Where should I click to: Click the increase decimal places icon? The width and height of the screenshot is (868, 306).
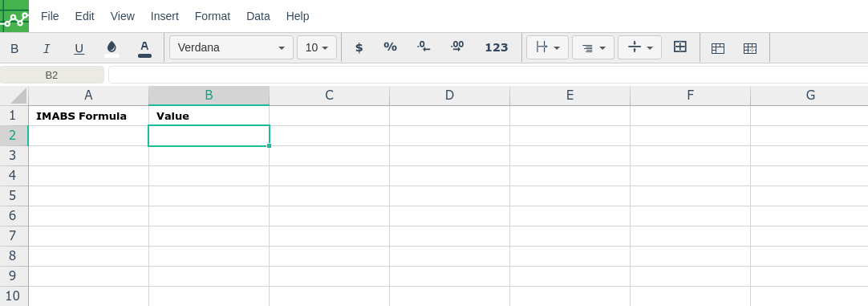457,47
